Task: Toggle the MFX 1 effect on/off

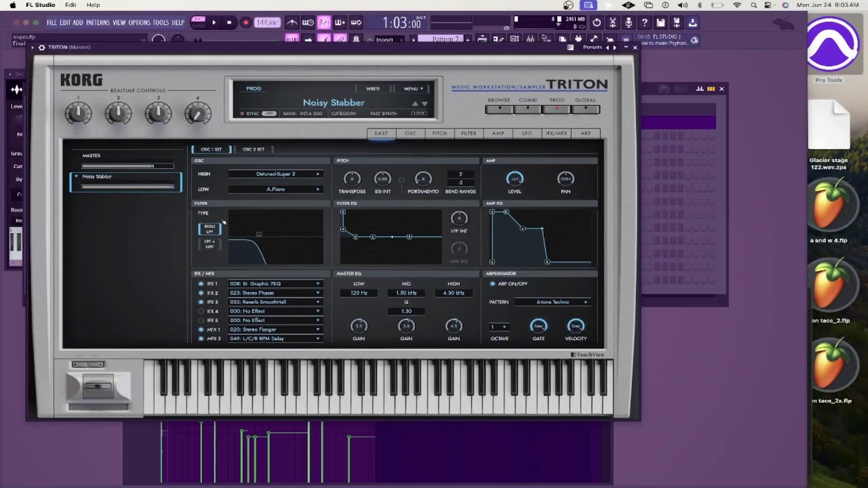Action: 201,329
